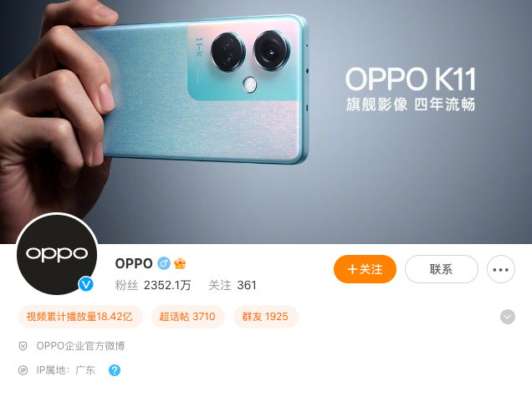Click the crown membership badge icon
Screen dimensions: 532x397
coord(180,263)
